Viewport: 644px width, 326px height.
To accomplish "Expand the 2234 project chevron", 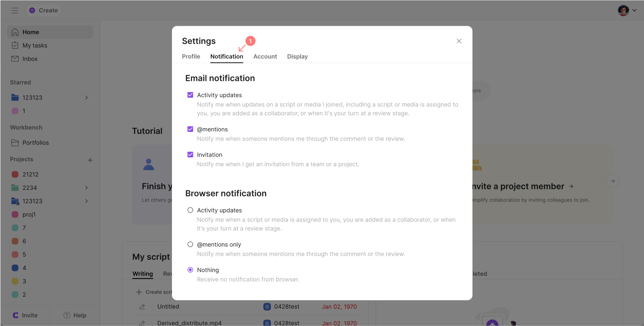I will [x=86, y=188].
